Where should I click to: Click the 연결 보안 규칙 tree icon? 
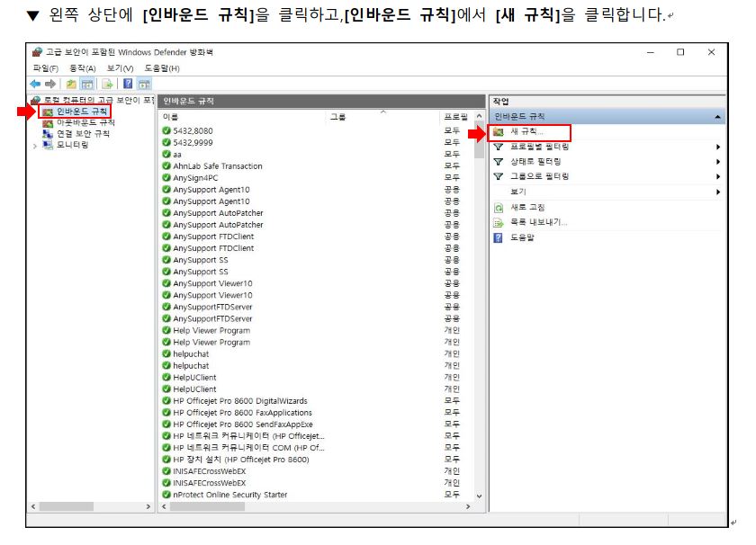pos(47,133)
